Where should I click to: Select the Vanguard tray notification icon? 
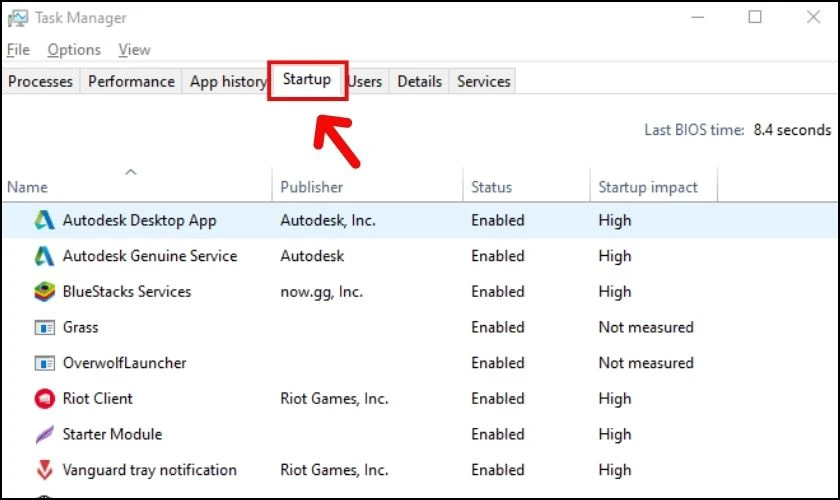click(x=44, y=470)
